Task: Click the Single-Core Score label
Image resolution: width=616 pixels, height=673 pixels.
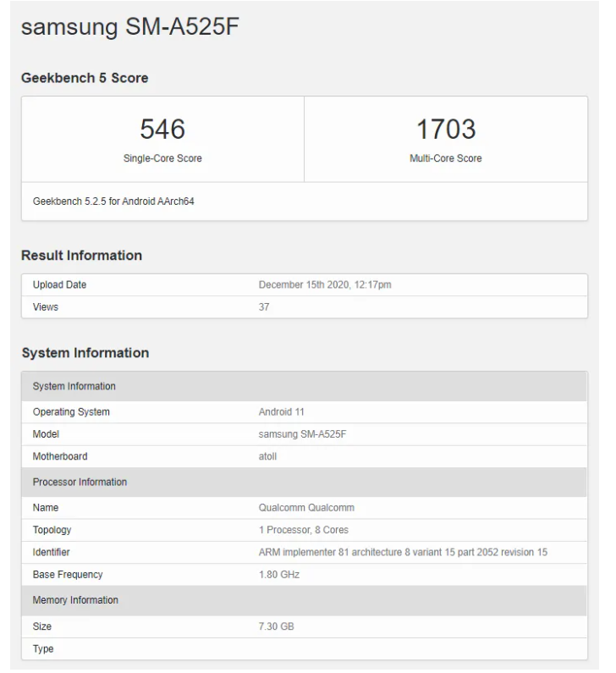Action: pos(162,158)
